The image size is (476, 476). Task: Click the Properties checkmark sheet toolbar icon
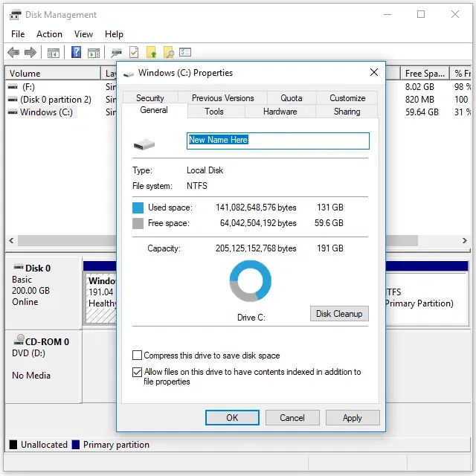tap(134, 52)
